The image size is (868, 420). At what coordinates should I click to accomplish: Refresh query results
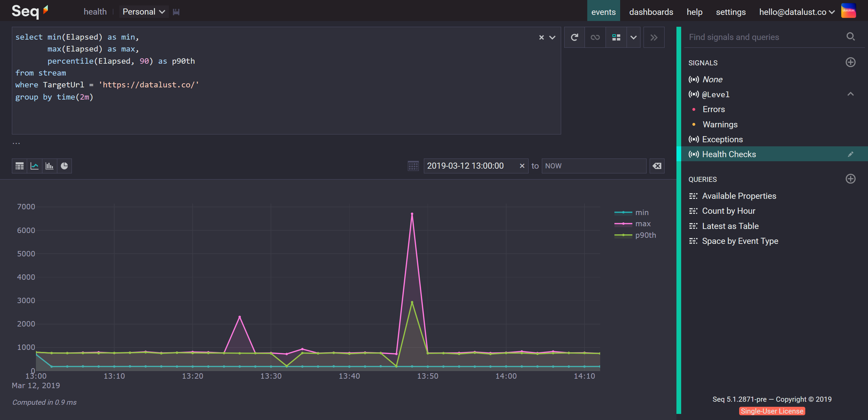pyautogui.click(x=574, y=37)
